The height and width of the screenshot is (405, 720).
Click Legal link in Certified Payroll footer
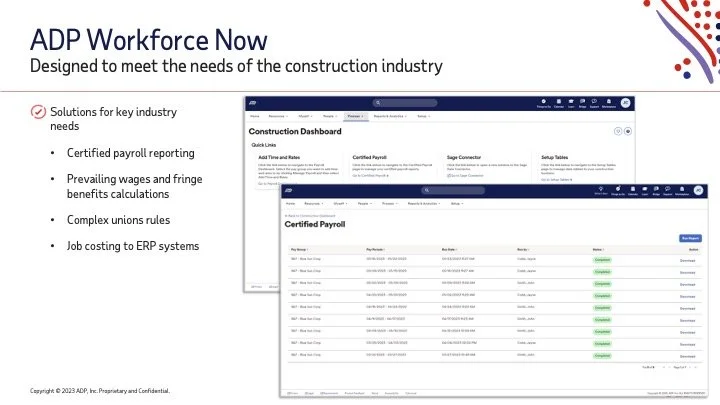click(309, 394)
